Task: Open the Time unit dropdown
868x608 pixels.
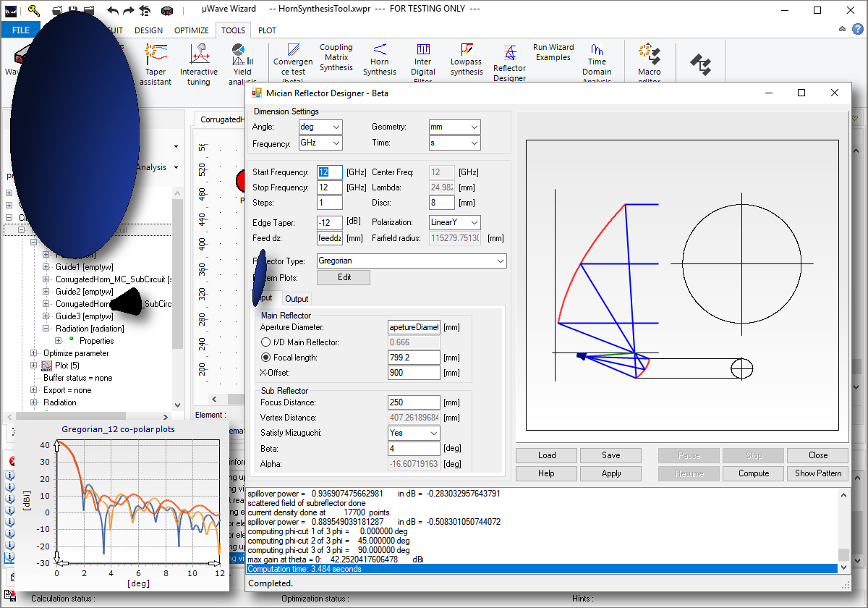Action: pos(454,143)
